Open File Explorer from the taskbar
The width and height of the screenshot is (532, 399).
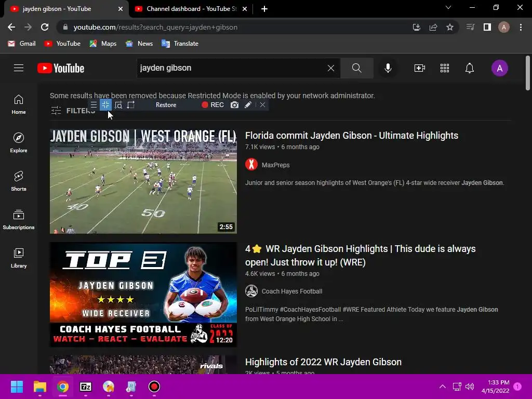39,387
